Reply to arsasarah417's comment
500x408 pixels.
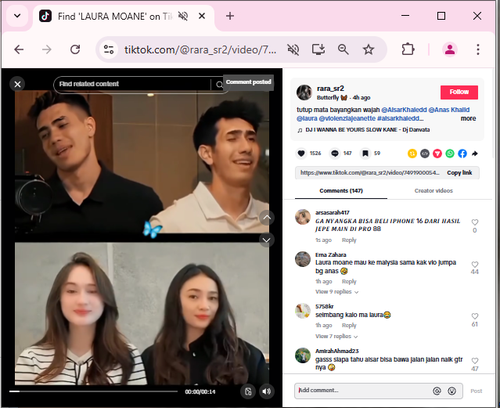(349, 240)
